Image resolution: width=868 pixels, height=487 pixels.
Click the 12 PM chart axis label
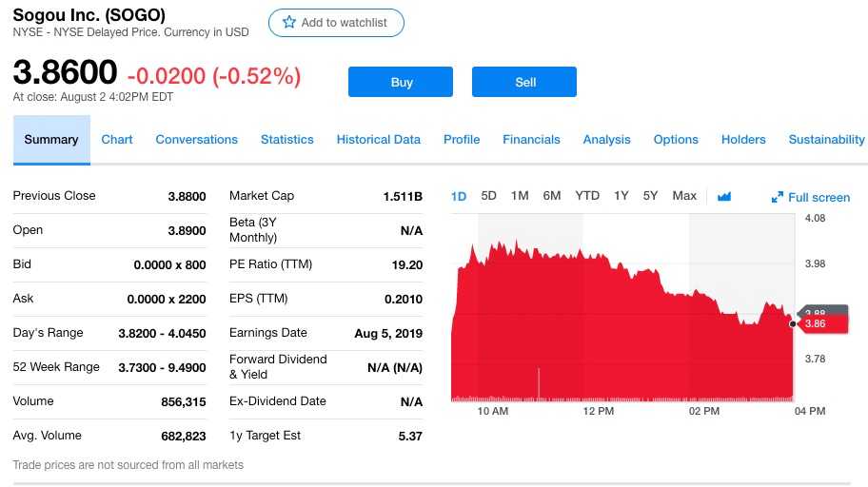tap(599, 411)
